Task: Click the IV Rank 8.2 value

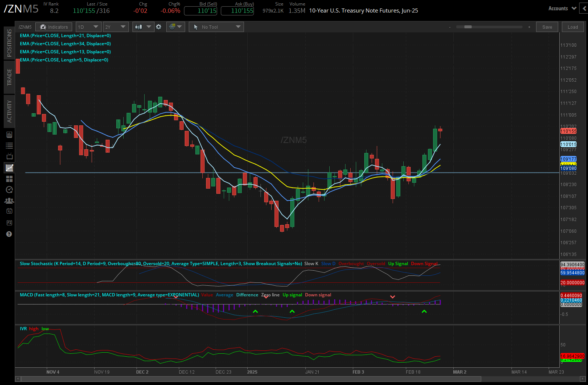Action: click(54, 11)
